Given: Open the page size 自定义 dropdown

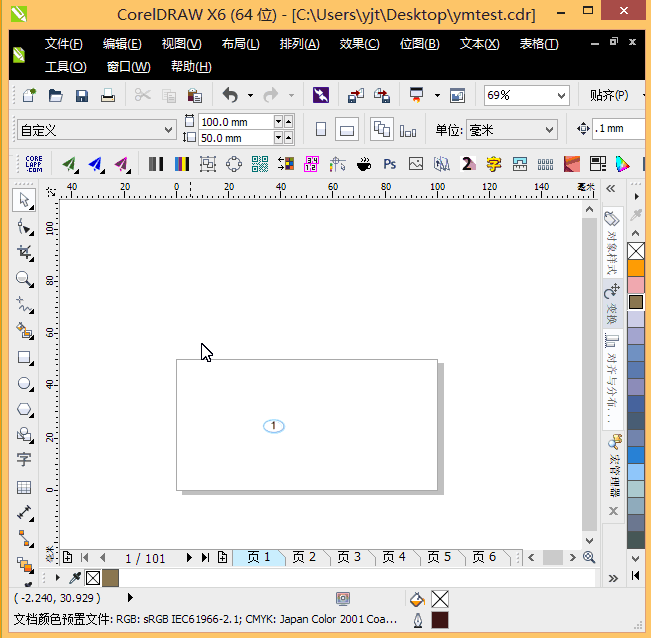Looking at the screenshot, I should click(168, 130).
